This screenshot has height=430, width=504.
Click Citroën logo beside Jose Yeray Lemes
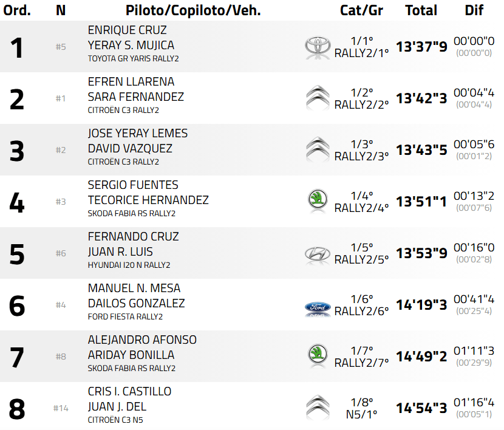tap(317, 149)
